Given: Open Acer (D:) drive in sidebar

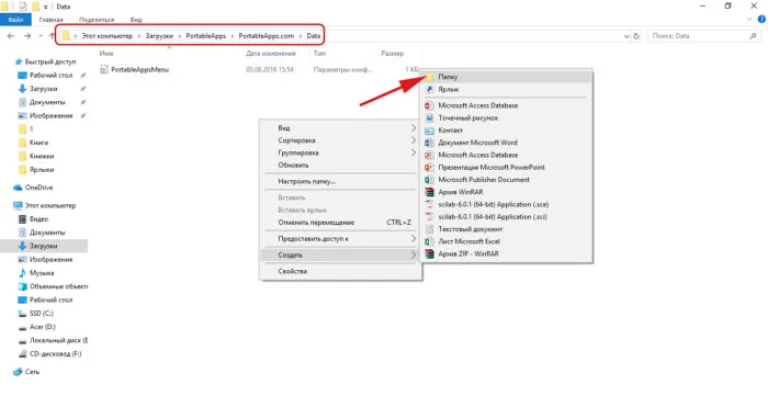Looking at the screenshot, I should 37,327.
